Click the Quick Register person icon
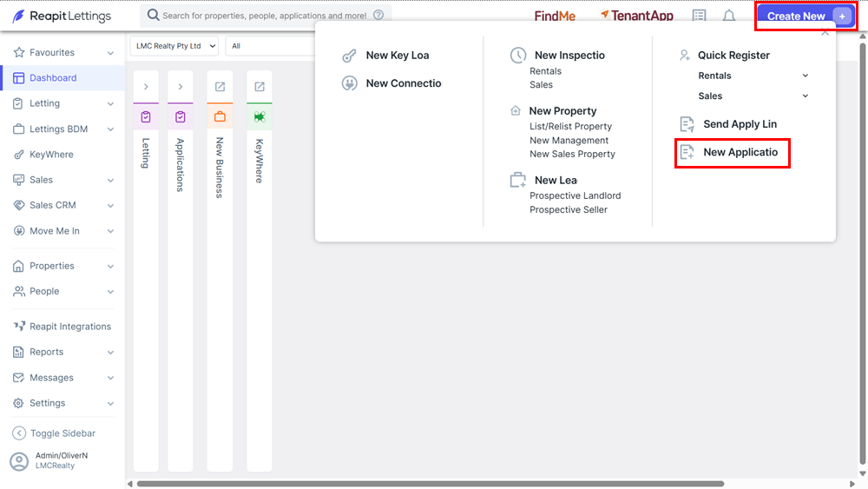 pyautogui.click(x=685, y=55)
